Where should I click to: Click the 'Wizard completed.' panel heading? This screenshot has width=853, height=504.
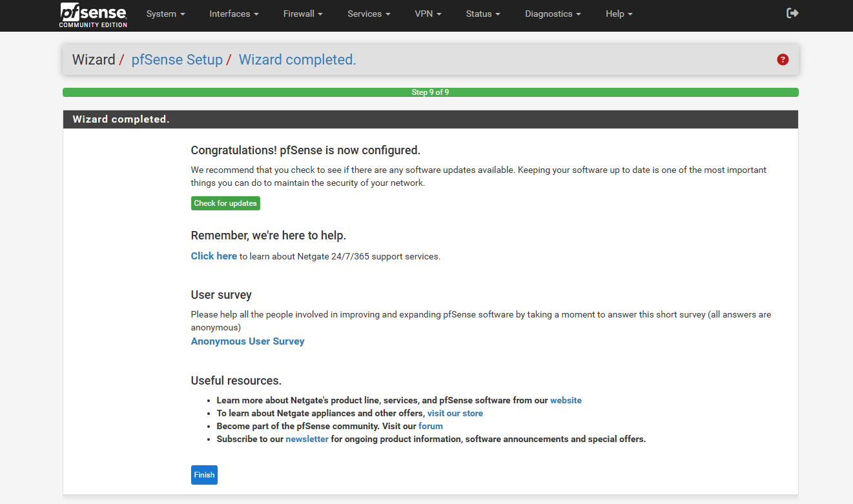coord(121,119)
